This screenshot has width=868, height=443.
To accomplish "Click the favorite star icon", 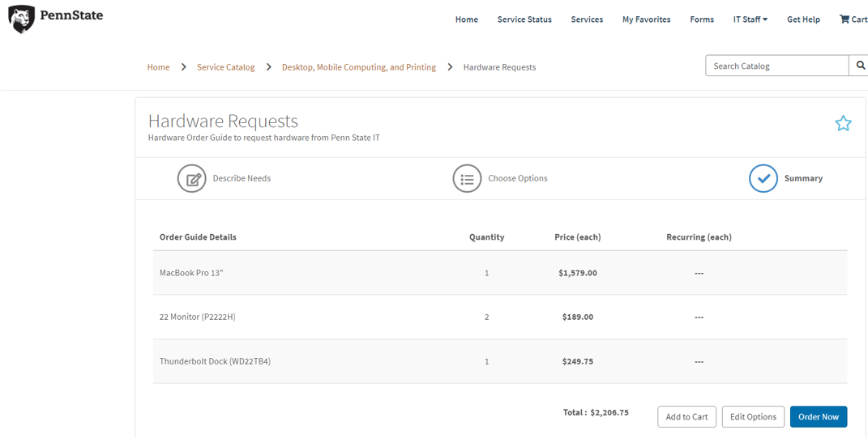I will click(x=843, y=123).
